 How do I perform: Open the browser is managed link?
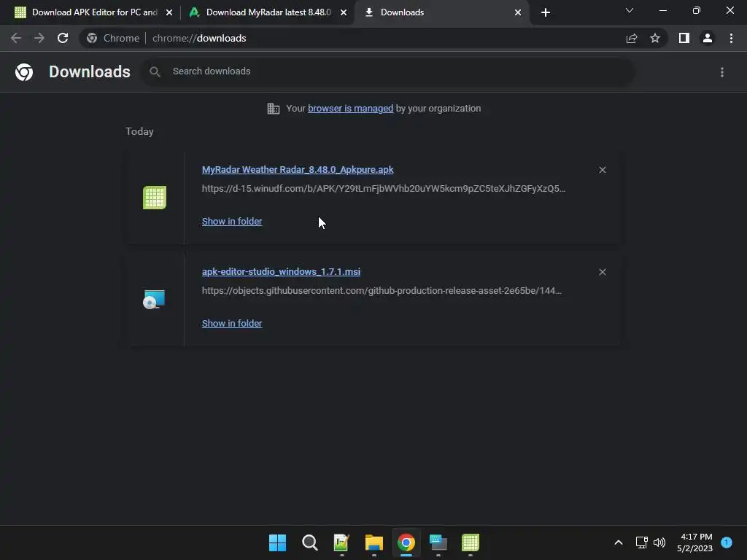[x=351, y=109]
